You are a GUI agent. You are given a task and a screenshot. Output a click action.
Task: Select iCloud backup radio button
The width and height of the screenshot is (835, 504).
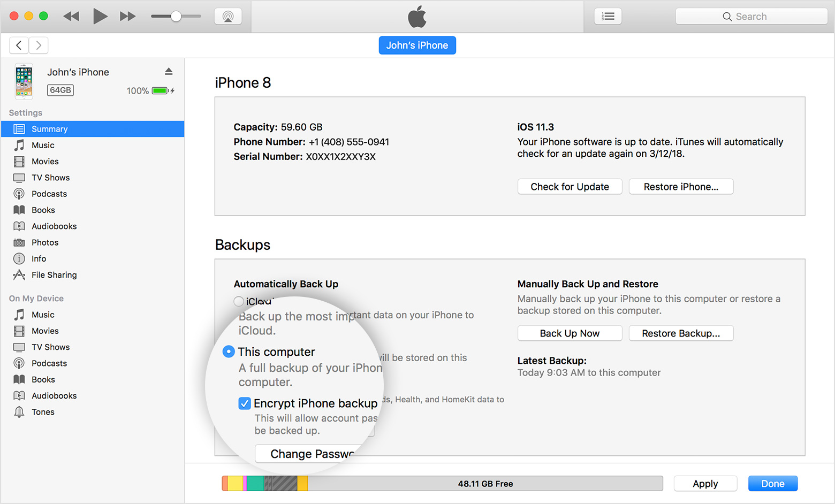(x=239, y=301)
